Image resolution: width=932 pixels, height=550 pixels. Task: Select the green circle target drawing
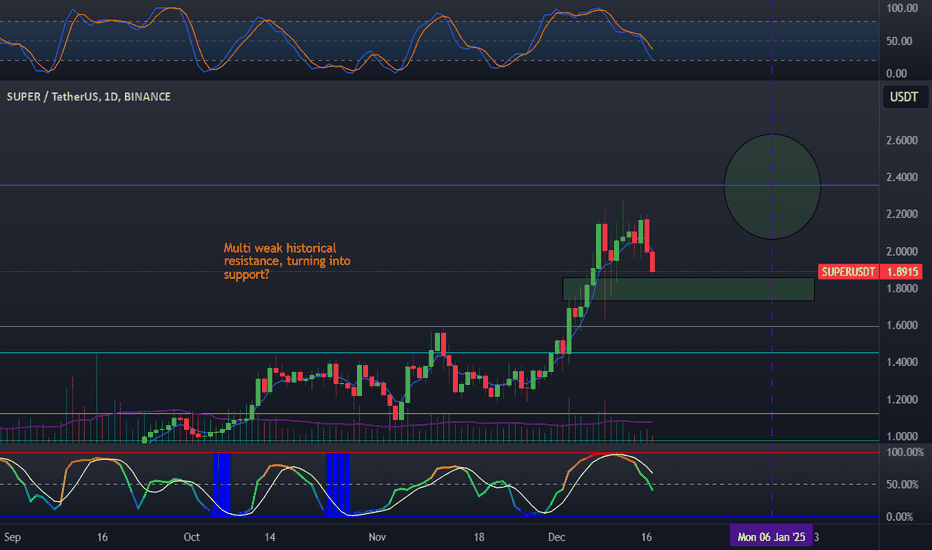tap(772, 187)
